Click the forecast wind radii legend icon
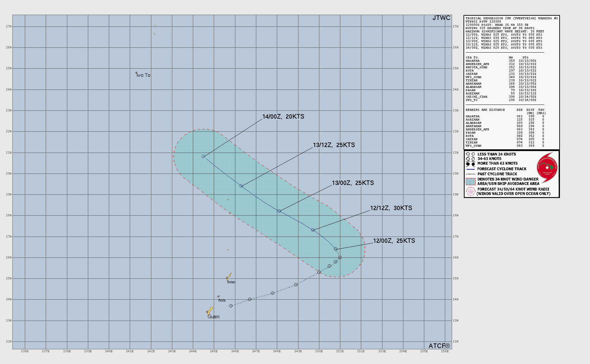Screen dimensions: 590x364 pos(470,191)
